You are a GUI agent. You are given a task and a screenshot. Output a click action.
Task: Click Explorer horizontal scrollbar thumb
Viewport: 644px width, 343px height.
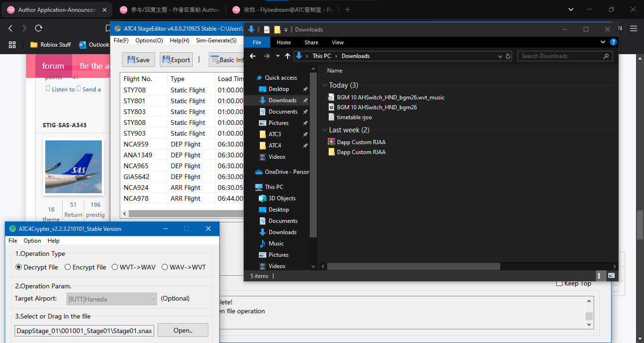pyautogui.click(x=413, y=267)
